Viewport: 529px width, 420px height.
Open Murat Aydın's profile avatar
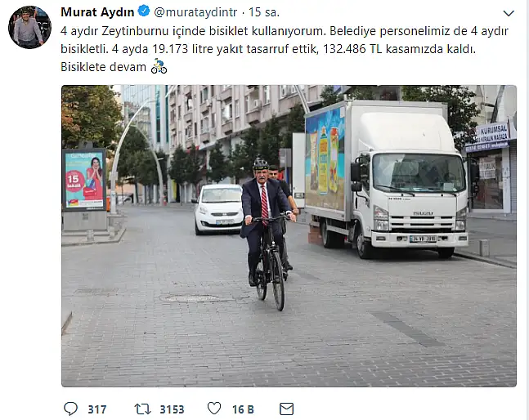click(x=29, y=27)
